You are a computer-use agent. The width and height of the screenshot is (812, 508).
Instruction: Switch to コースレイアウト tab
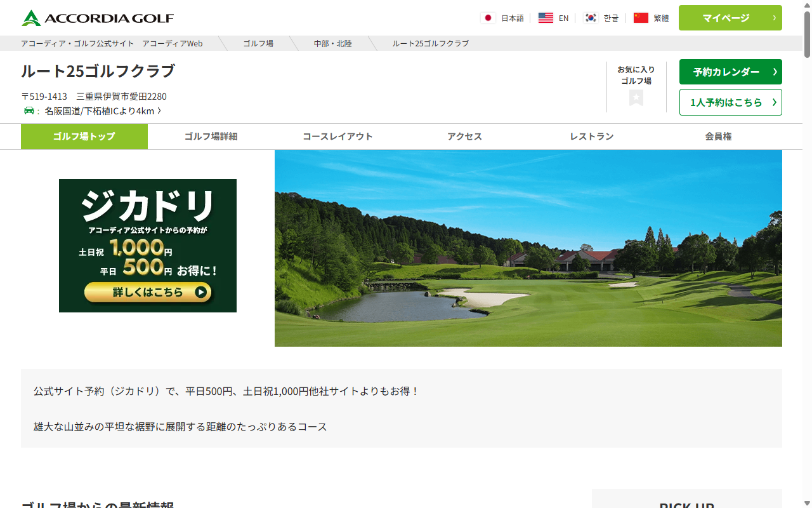(x=338, y=137)
